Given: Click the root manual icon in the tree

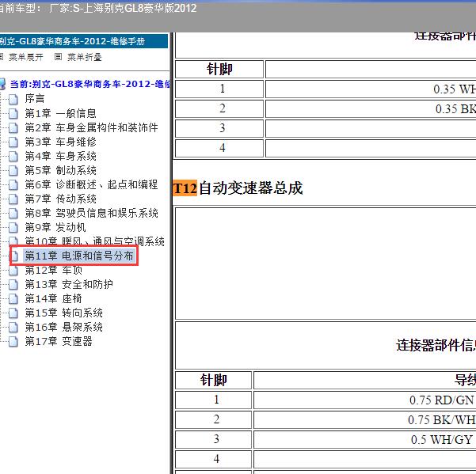Looking at the screenshot, I should (2, 84).
